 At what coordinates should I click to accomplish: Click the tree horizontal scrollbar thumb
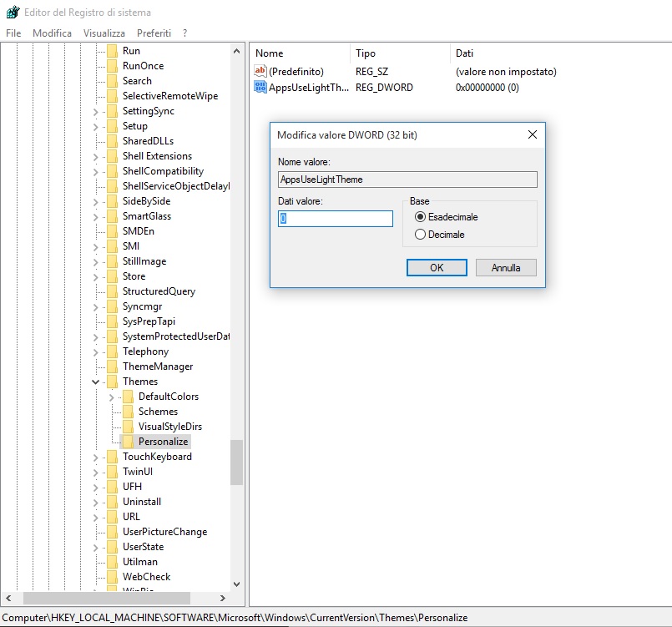point(107,598)
